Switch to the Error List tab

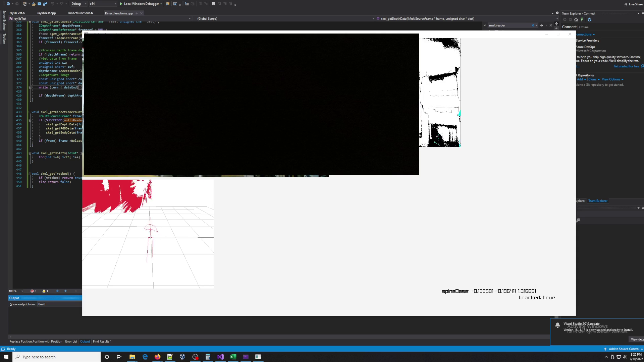coord(71,341)
